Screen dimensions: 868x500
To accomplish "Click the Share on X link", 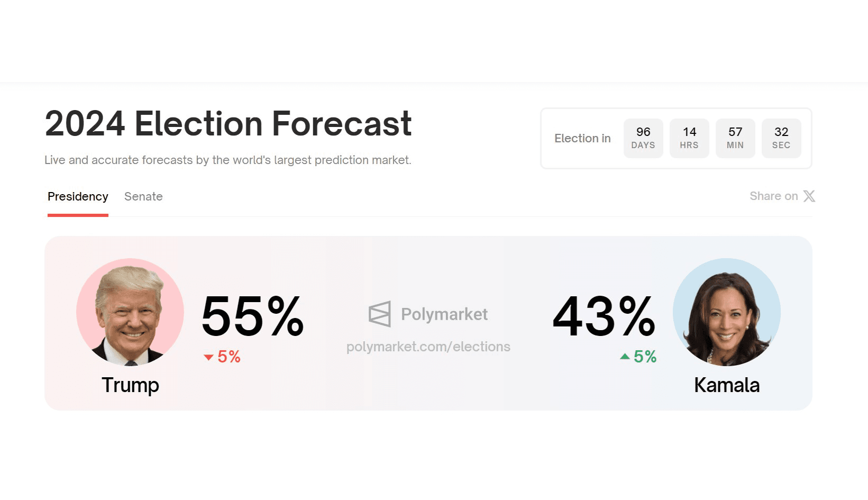I will point(782,196).
